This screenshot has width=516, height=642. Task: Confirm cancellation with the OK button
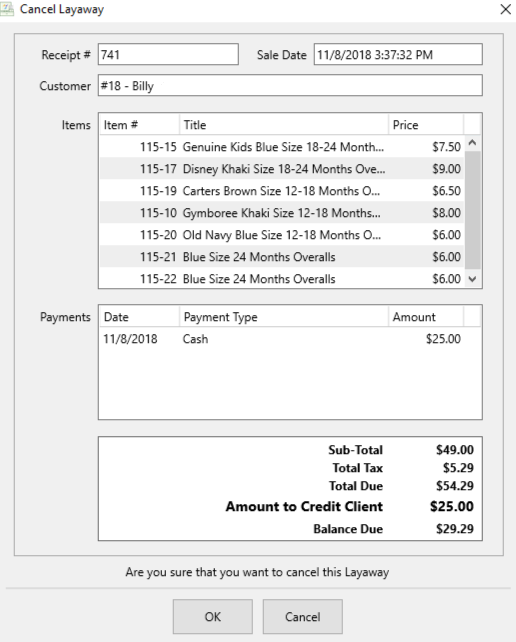(x=213, y=617)
